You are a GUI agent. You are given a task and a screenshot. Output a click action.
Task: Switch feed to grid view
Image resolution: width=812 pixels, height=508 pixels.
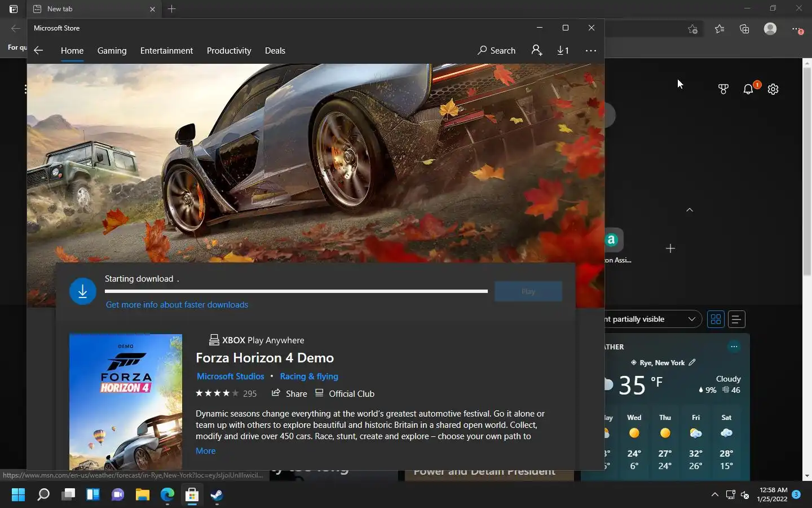tap(716, 319)
